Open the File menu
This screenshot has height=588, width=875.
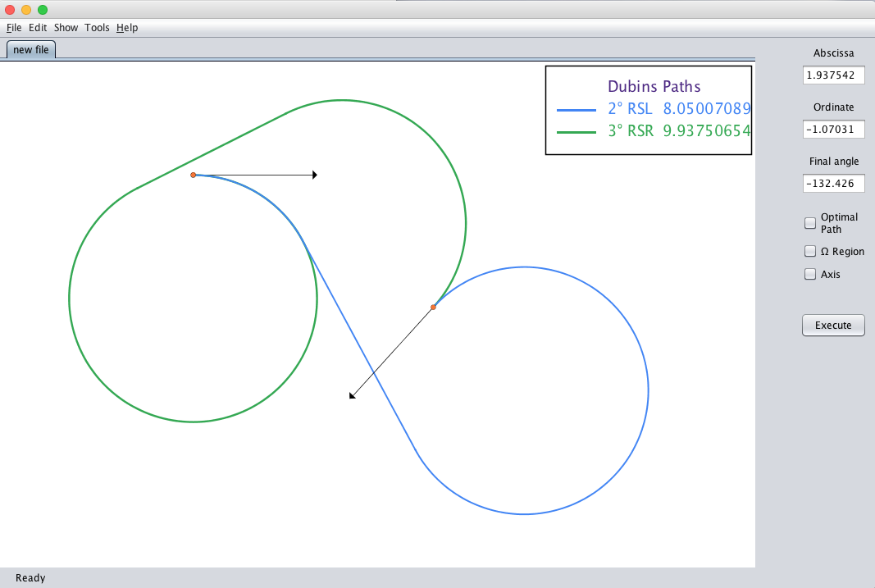14,27
